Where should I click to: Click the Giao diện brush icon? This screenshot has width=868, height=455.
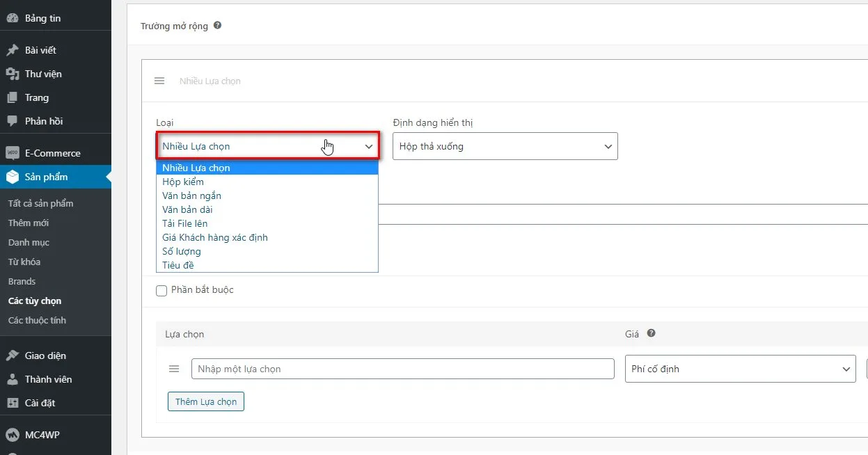coord(13,356)
